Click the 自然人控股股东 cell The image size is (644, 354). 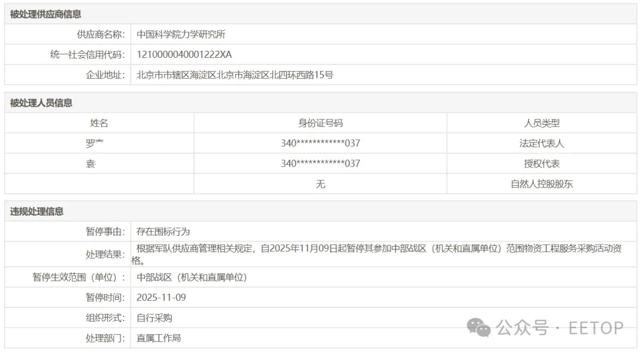click(x=541, y=184)
